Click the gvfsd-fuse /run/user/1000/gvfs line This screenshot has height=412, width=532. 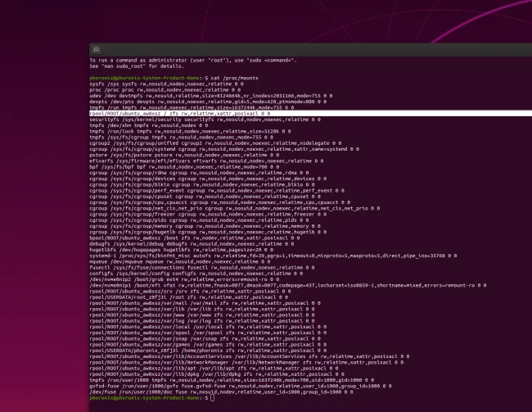click(241, 386)
